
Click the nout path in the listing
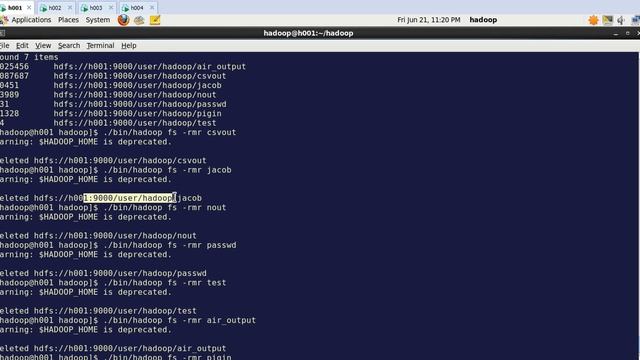[135, 95]
